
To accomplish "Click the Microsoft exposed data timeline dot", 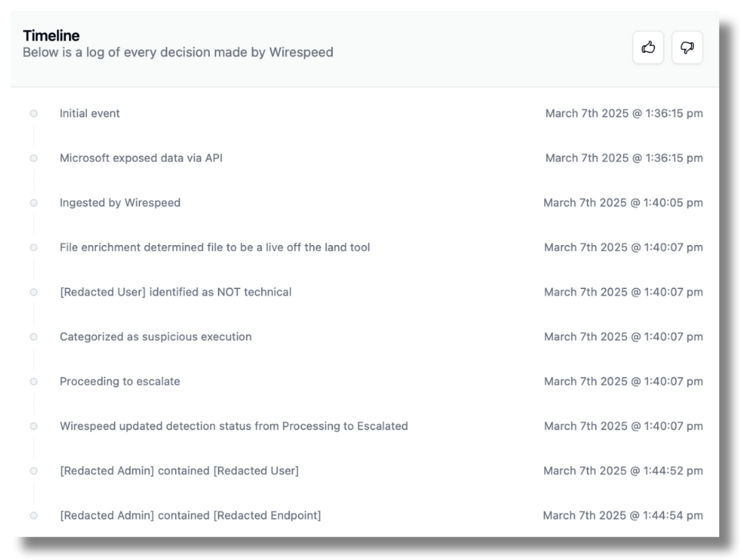I will (33, 157).
